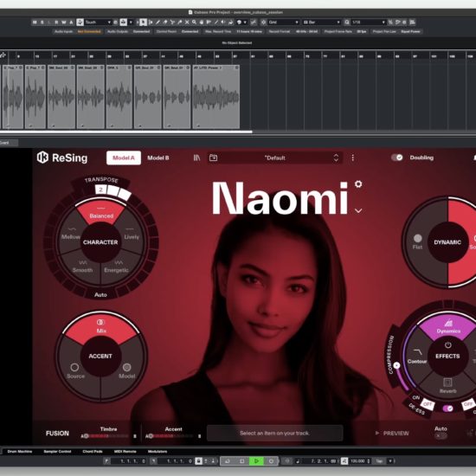
Task: Open the three-dot options menu in ReSing
Action: 353,158
